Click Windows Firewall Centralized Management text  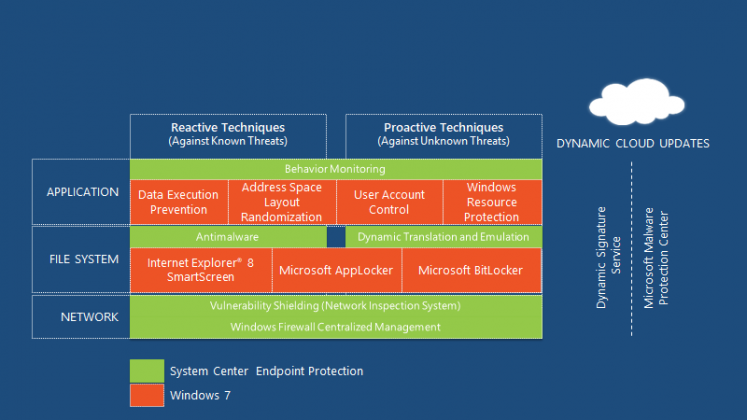click(335, 327)
